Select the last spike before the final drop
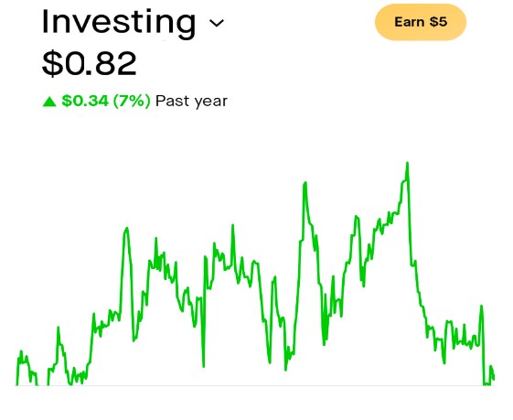Image resolution: width=513 pixels, height=420 pixels. [x=481, y=307]
